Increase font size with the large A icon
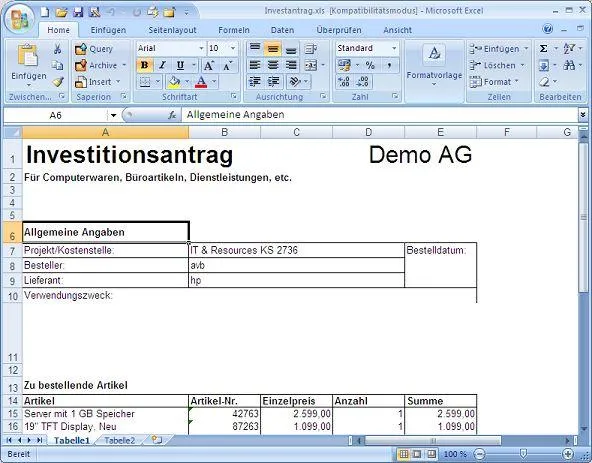Image resolution: width=592 pixels, height=463 pixels. (209, 66)
